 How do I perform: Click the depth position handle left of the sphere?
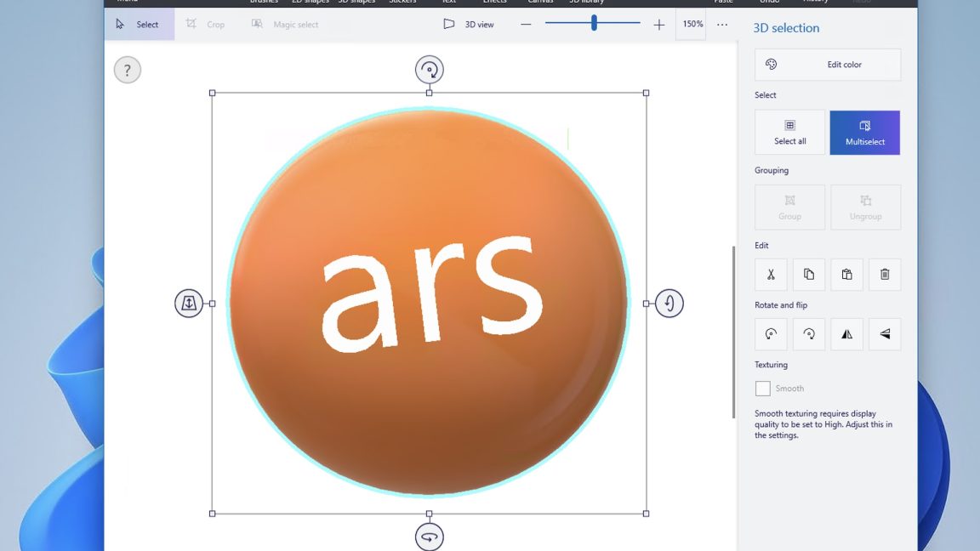[189, 304]
